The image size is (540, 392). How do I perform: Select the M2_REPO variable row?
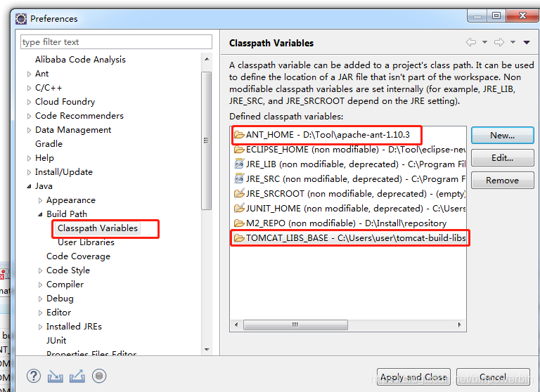pyautogui.click(x=348, y=223)
